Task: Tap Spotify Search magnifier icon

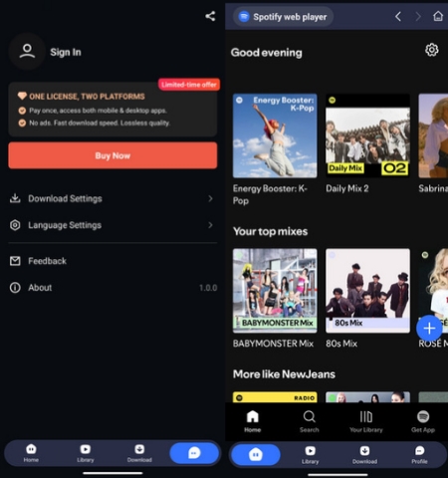Action: [x=310, y=421]
